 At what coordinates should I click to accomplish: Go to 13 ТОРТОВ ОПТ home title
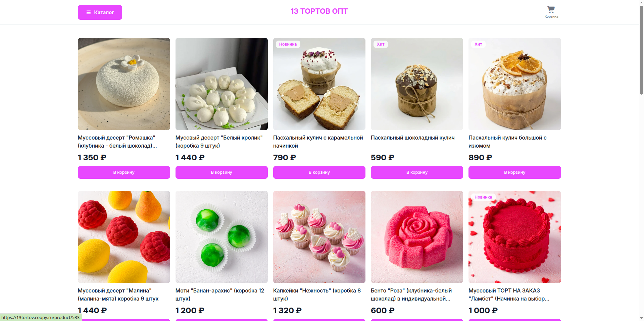[x=319, y=11]
